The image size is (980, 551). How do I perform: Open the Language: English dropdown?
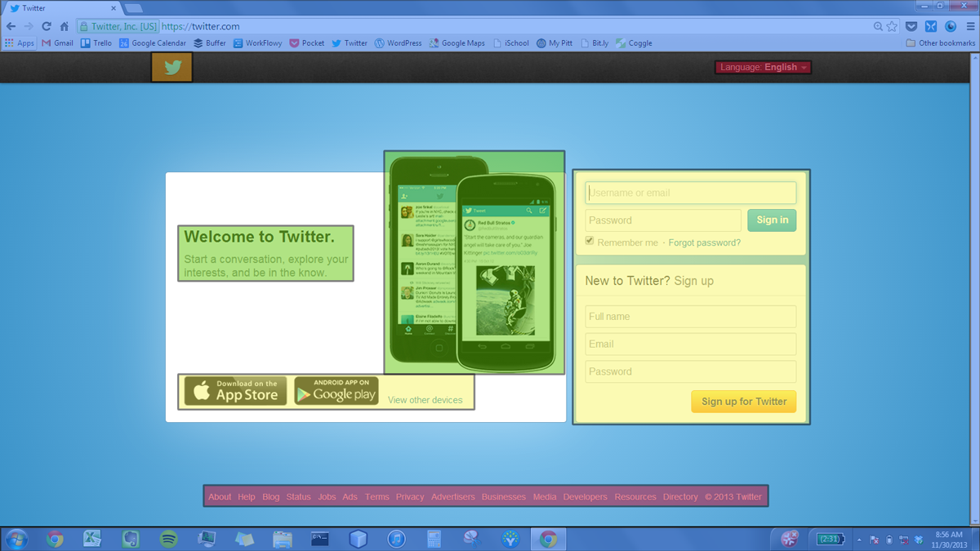763,68
